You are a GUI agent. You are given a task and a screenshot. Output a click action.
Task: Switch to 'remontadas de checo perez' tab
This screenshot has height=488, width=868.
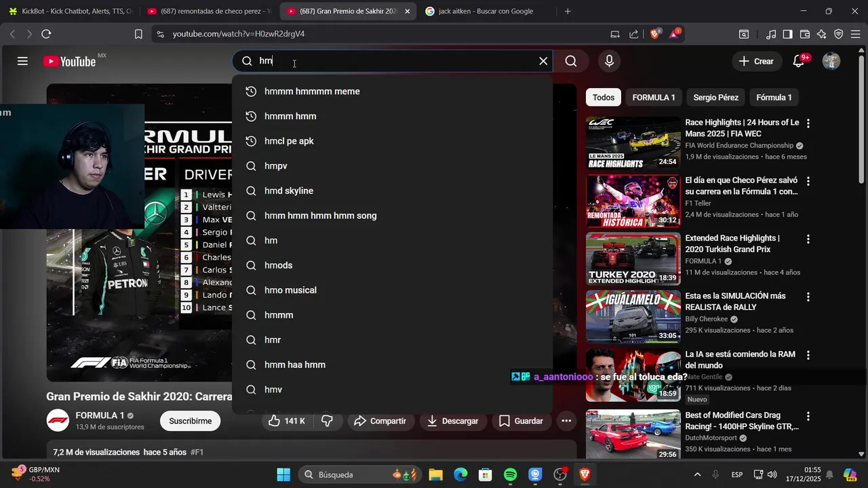[209, 12]
